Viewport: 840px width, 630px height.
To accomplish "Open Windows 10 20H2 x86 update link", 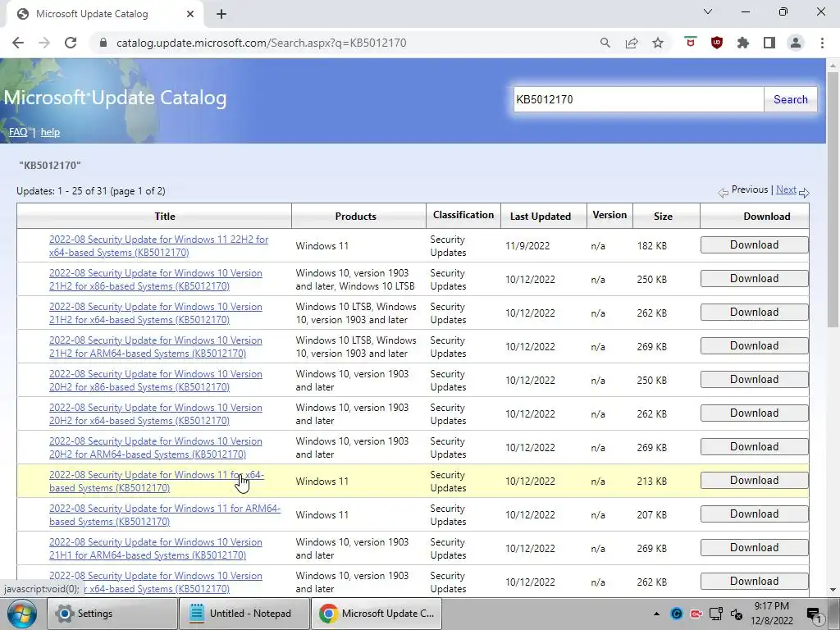I will [155, 381].
